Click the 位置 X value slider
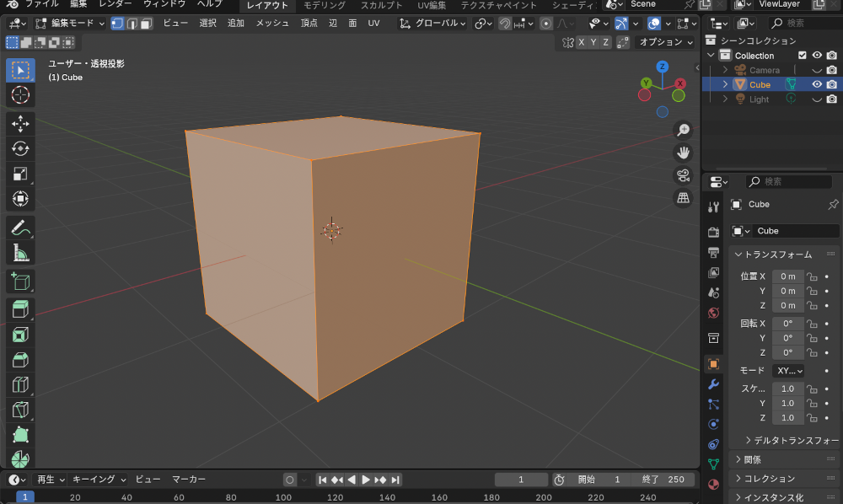 pos(787,276)
